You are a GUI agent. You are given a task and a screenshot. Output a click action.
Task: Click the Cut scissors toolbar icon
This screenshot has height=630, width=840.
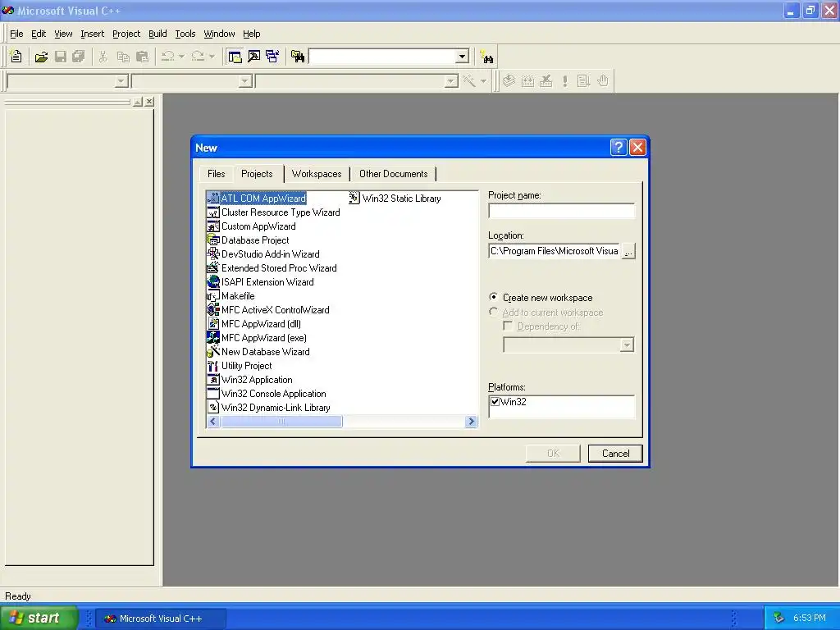tap(103, 57)
